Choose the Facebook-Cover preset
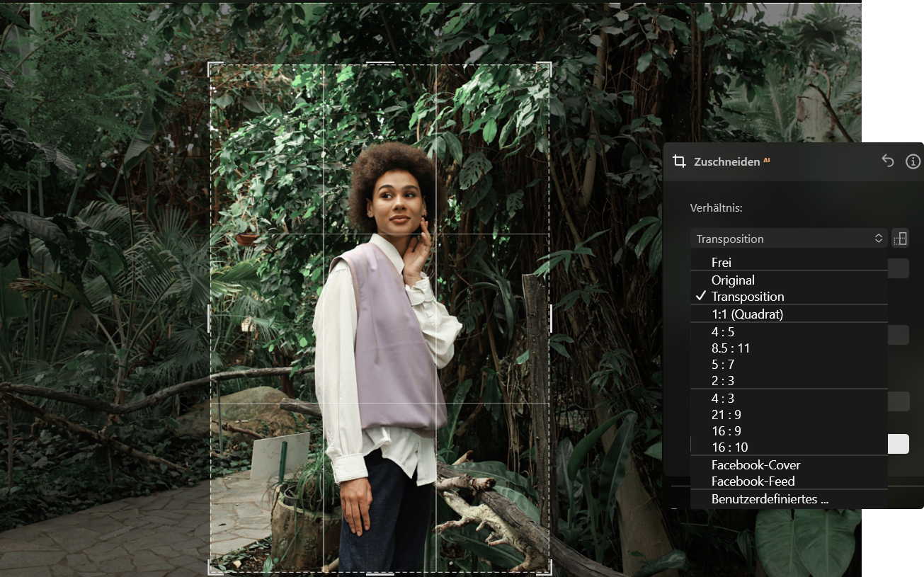The height and width of the screenshot is (577, 924). pos(789,465)
